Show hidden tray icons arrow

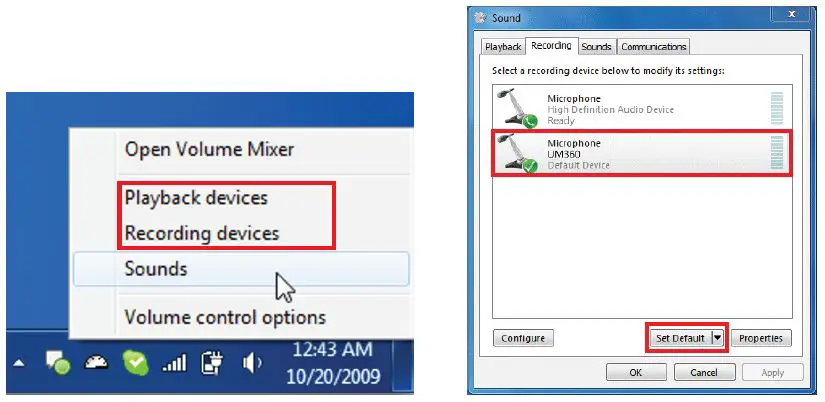coord(19,363)
